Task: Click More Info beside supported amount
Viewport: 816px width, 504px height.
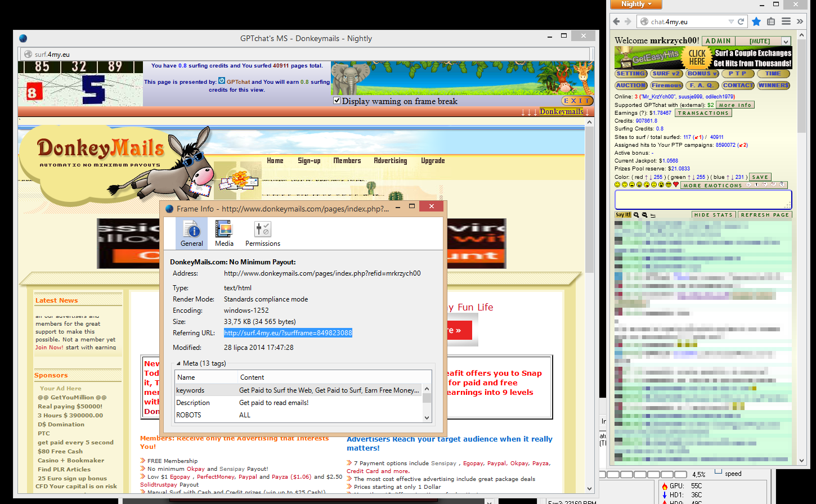Action: (x=735, y=105)
